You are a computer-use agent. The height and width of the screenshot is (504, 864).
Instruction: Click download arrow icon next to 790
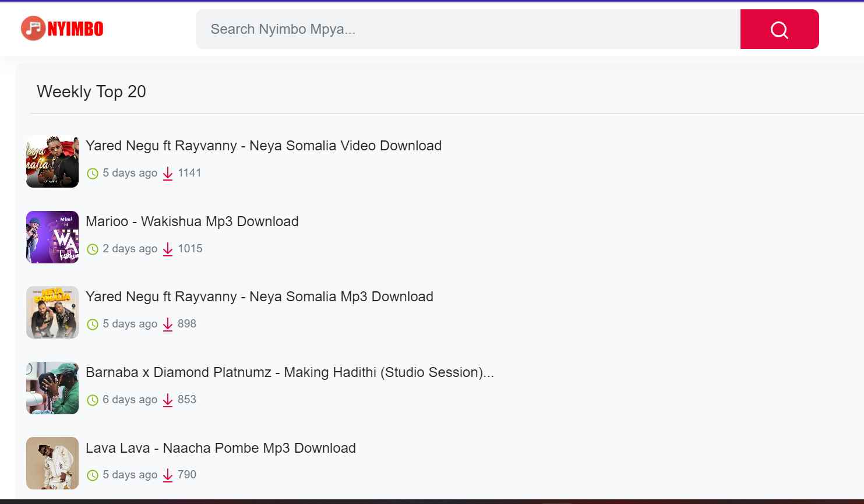(168, 475)
